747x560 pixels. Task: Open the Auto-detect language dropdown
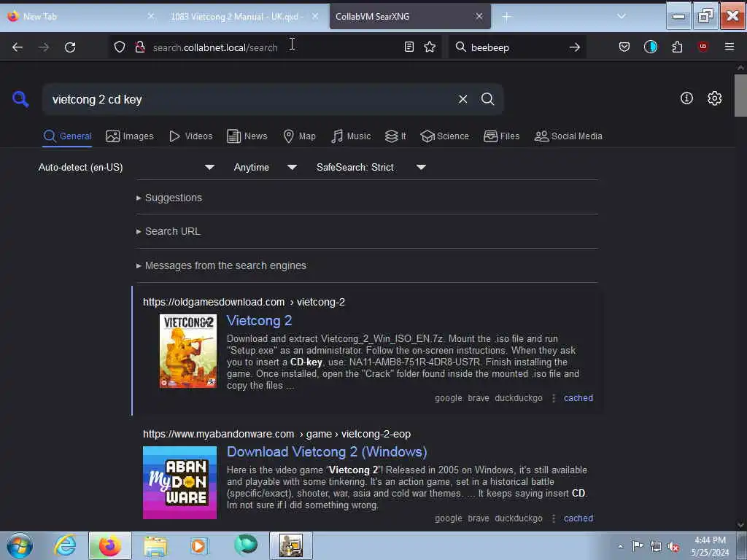[127, 167]
